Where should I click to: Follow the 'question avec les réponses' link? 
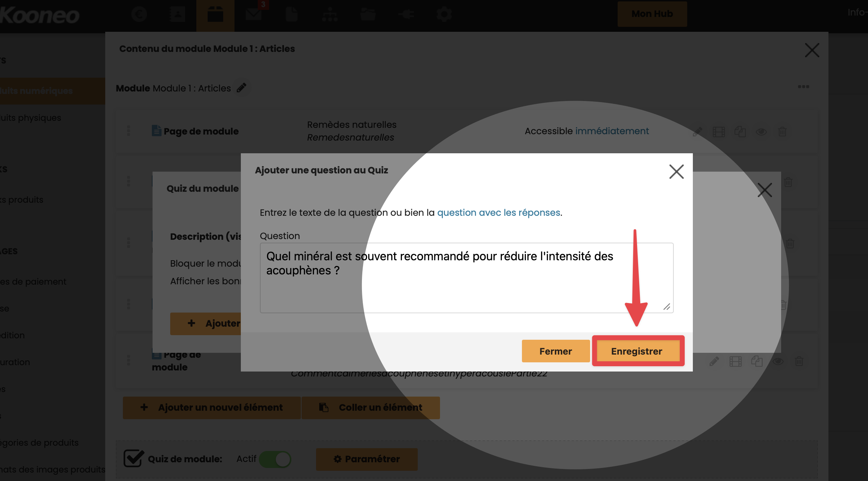click(x=499, y=213)
